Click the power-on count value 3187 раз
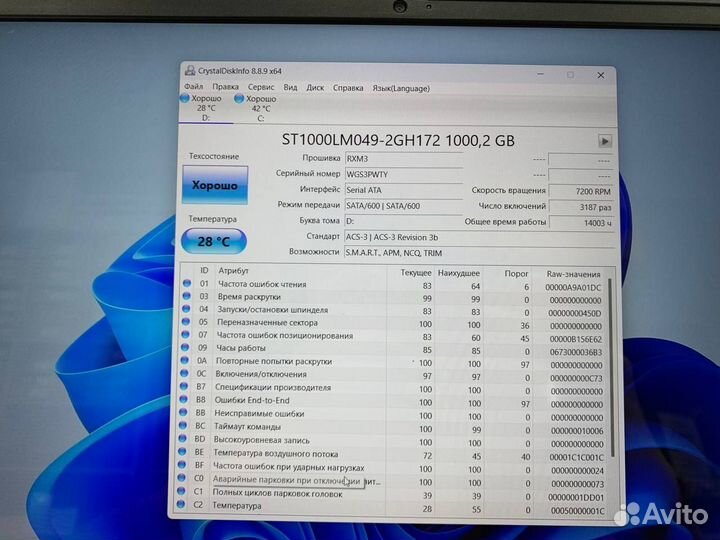 [581, 207]
